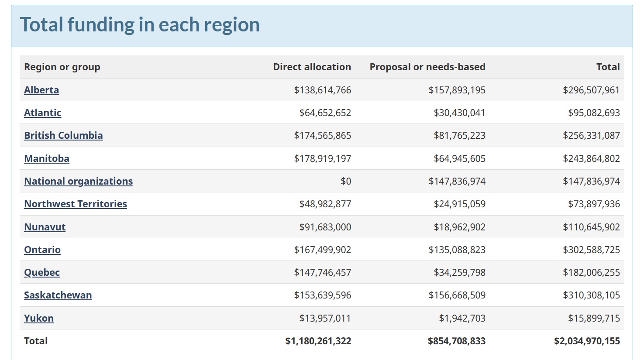Screen dimensions: 644x360
Task: Open the Northwest Territories link
Action: 76,204
